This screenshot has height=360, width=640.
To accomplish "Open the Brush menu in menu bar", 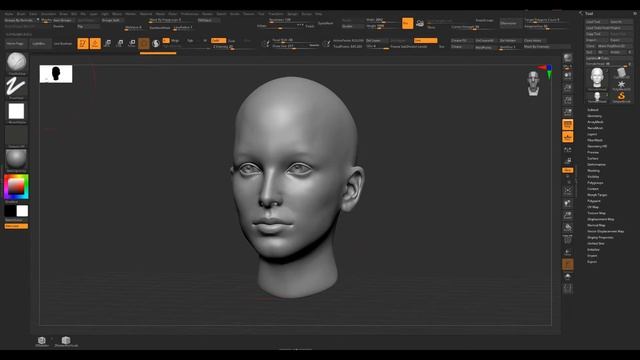I will (21, 14).
